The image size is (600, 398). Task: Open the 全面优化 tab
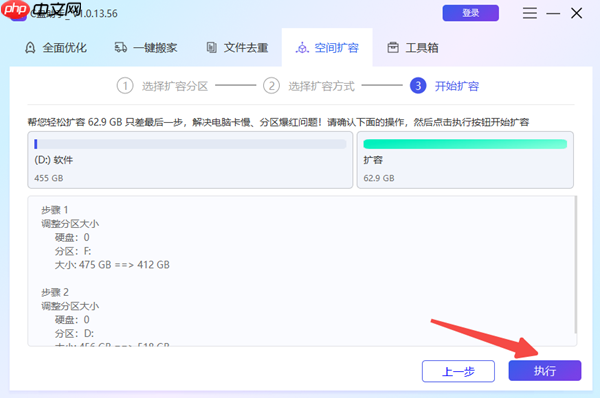pos(56,48)
